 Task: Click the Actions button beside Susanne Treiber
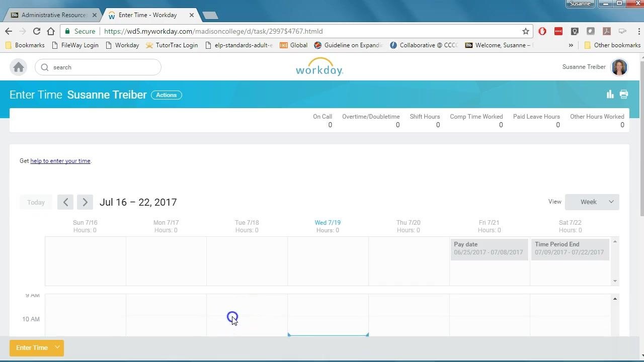tap(167, 95)
